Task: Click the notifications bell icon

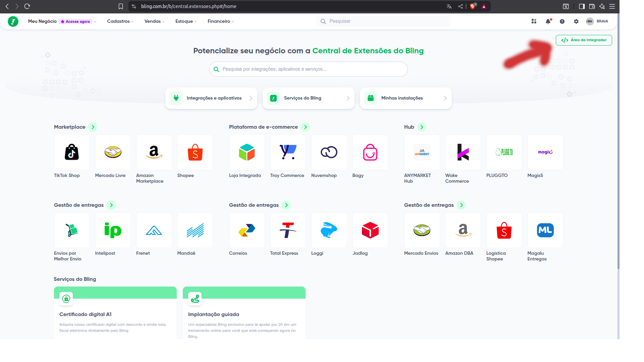Action: [548, 21]
